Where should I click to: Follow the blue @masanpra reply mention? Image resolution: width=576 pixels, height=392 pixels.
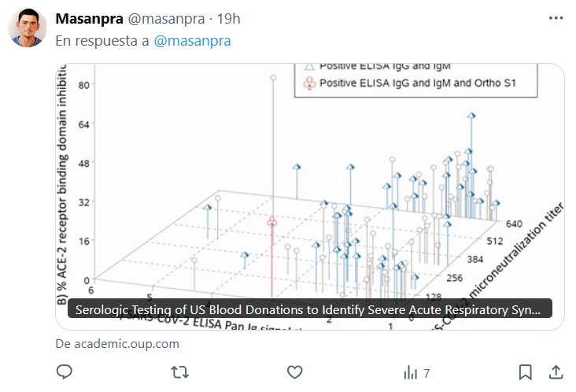click(193, 41)
